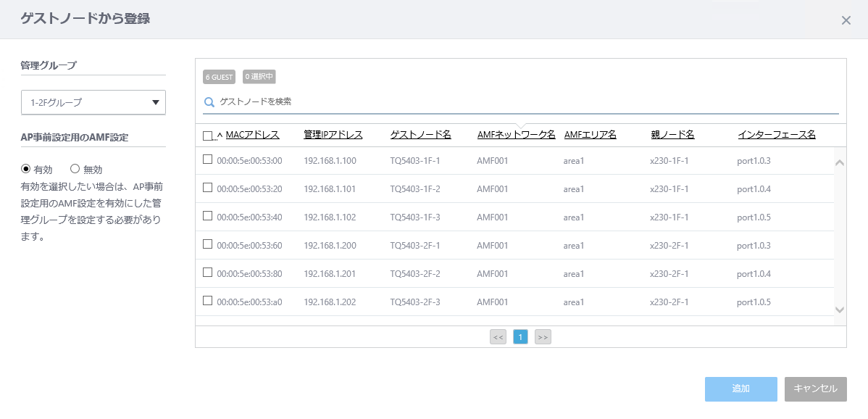
Task: Go to next page with >> button
Action: click(543, 336)
